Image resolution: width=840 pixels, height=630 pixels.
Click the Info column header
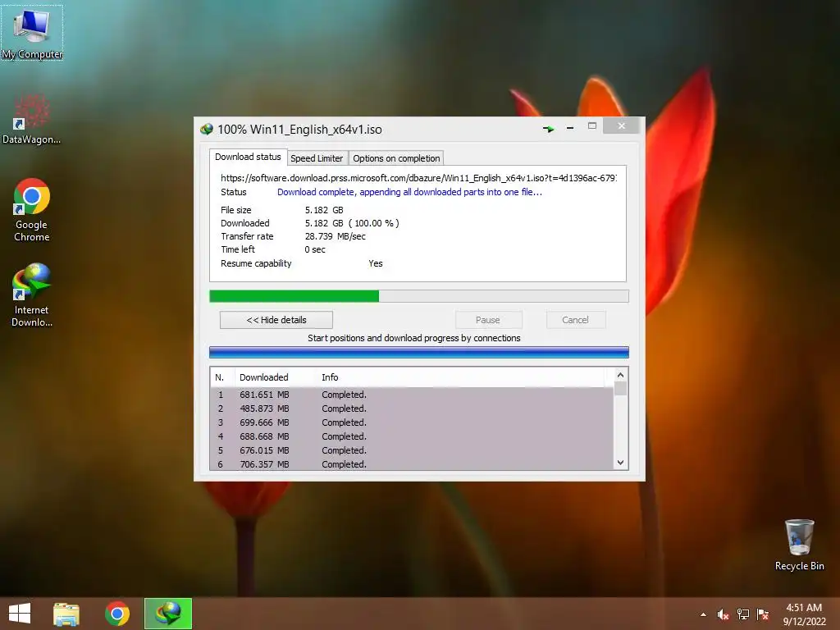(461, 377)
